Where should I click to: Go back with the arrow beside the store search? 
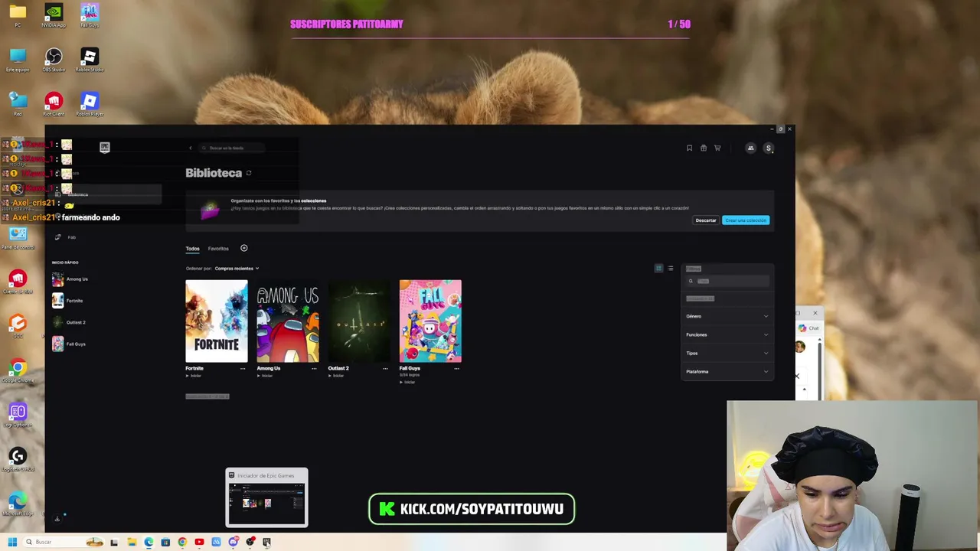point(191,148)
